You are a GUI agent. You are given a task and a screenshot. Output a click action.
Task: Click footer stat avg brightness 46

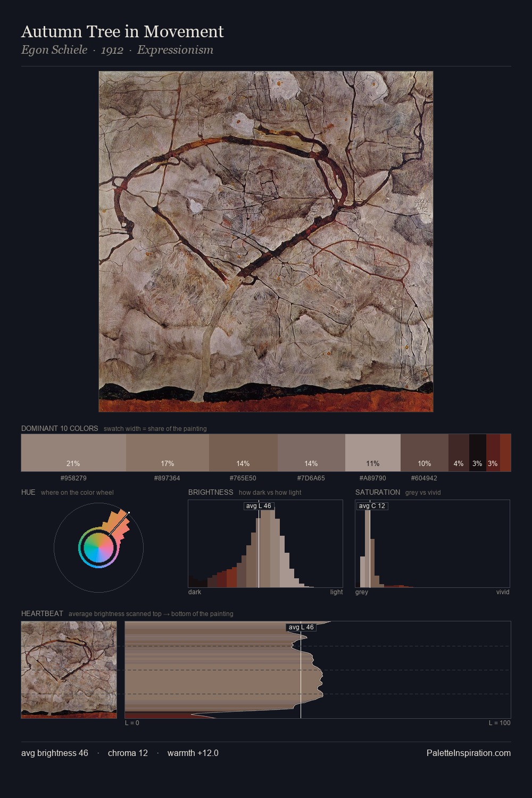click(x=55, y=753)
